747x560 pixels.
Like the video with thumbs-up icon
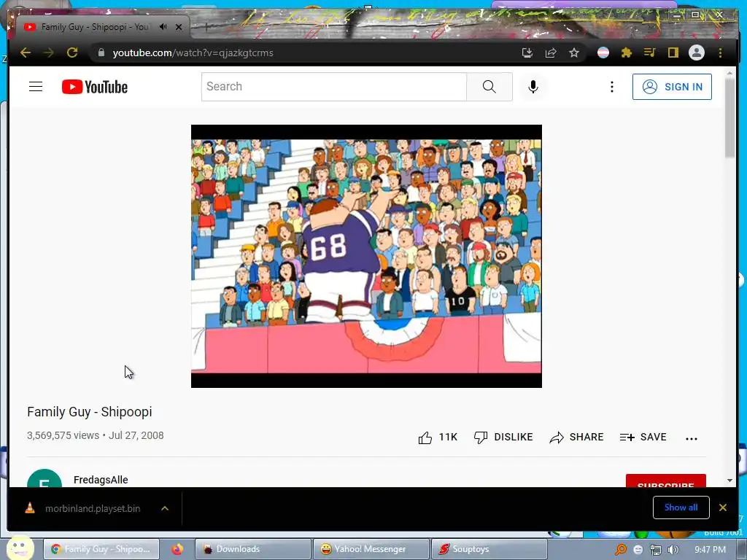point(425,437)
